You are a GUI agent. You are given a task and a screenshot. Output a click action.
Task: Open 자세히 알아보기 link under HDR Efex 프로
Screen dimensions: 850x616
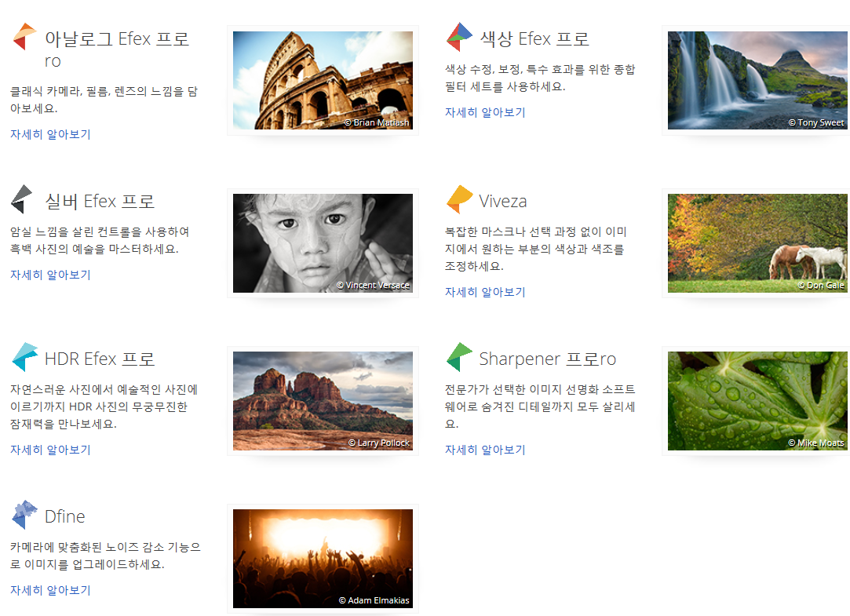click(x=50, y=450)
